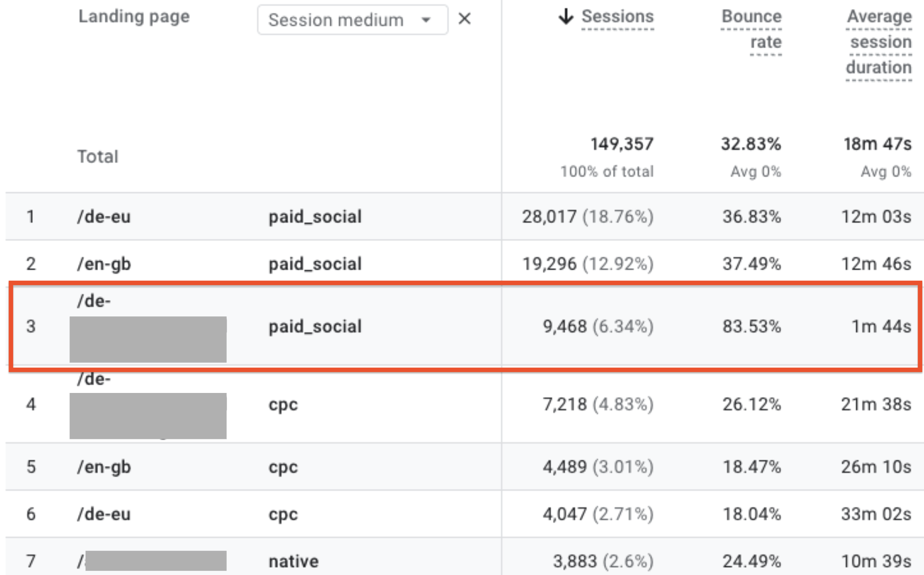
Task: Click the total sessions value 149,357
Action: pyautogui.click(x=622, y=144)
